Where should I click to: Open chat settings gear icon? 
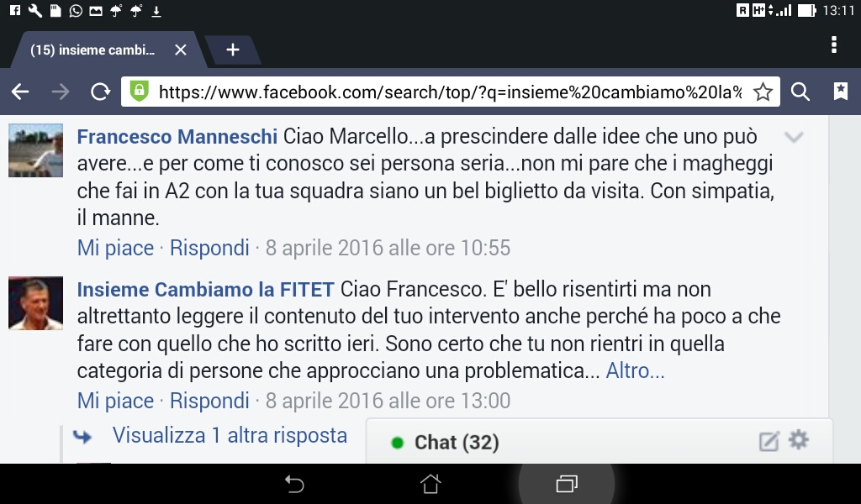point(799,440)
